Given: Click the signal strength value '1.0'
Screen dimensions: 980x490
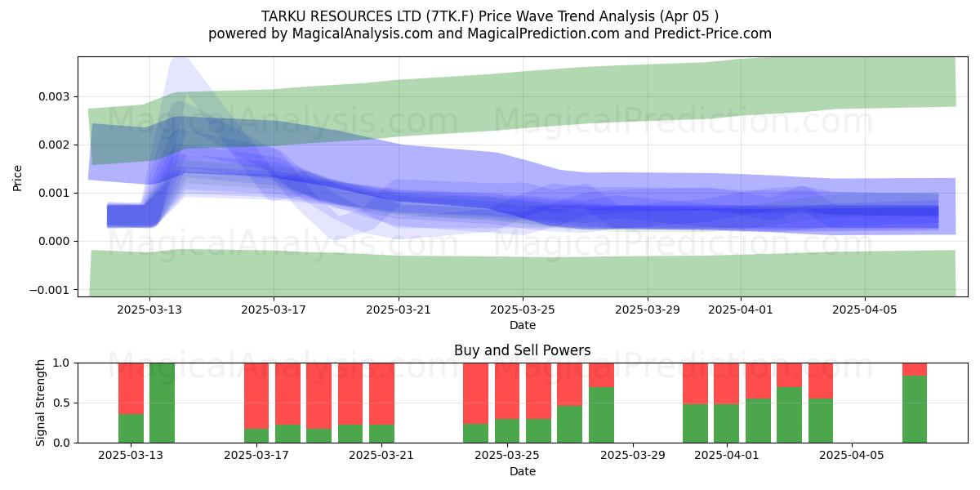Looking at the screenshot, I should pos(63,363).
